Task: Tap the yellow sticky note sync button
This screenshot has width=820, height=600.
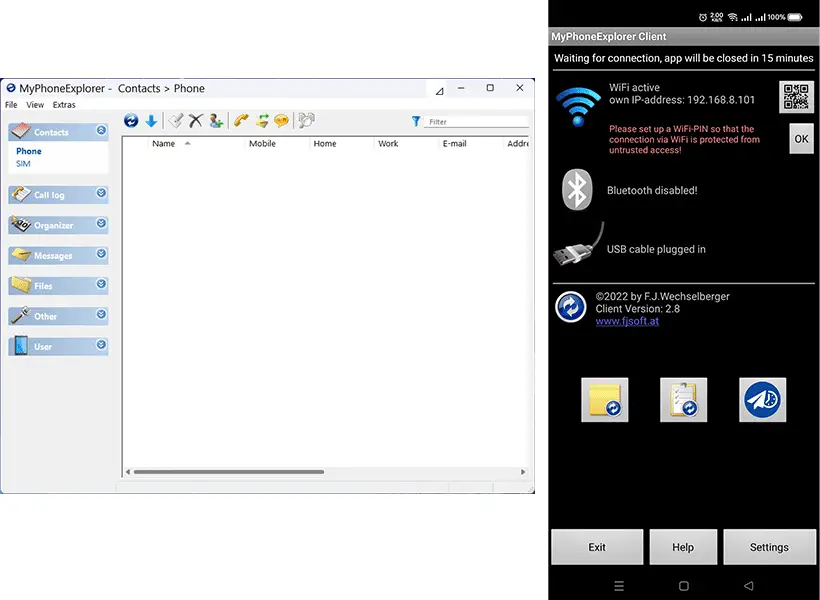Action: 605,400
